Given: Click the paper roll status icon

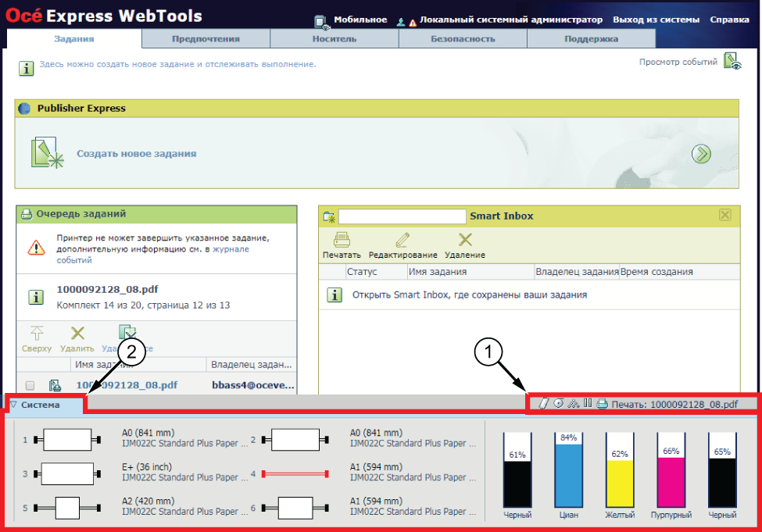Looking at the screenshot, I should tap(559, 403).
